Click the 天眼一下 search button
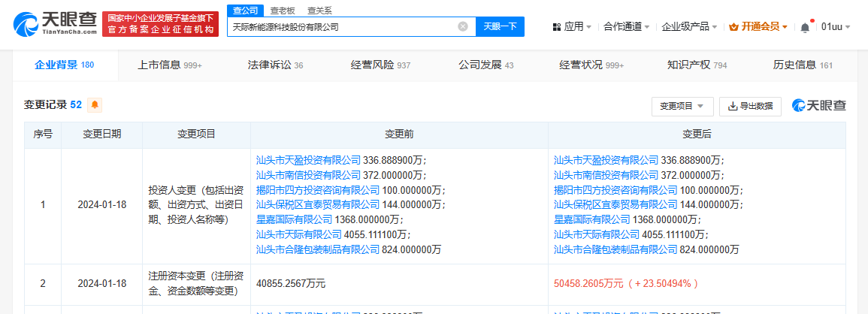 500,26
